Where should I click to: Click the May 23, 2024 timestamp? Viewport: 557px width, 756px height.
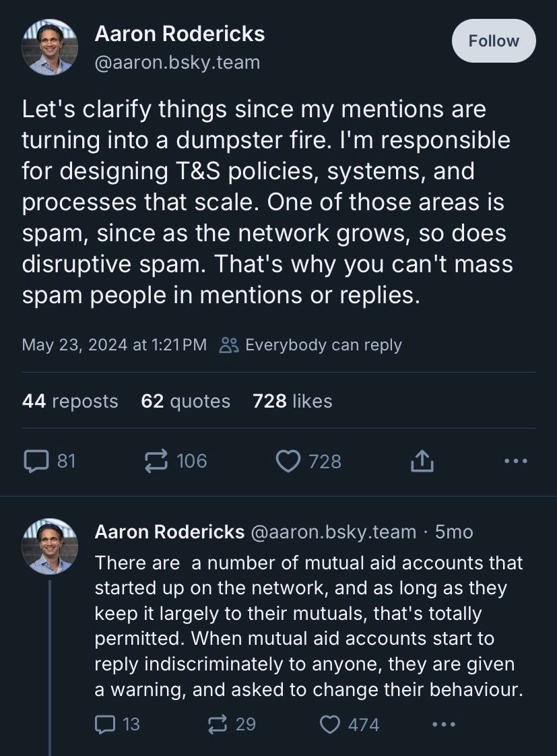pyautogui.click(x=114, y=345)
